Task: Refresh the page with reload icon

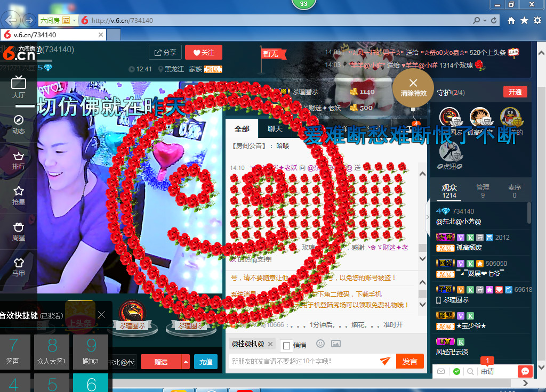Action: 493,20
